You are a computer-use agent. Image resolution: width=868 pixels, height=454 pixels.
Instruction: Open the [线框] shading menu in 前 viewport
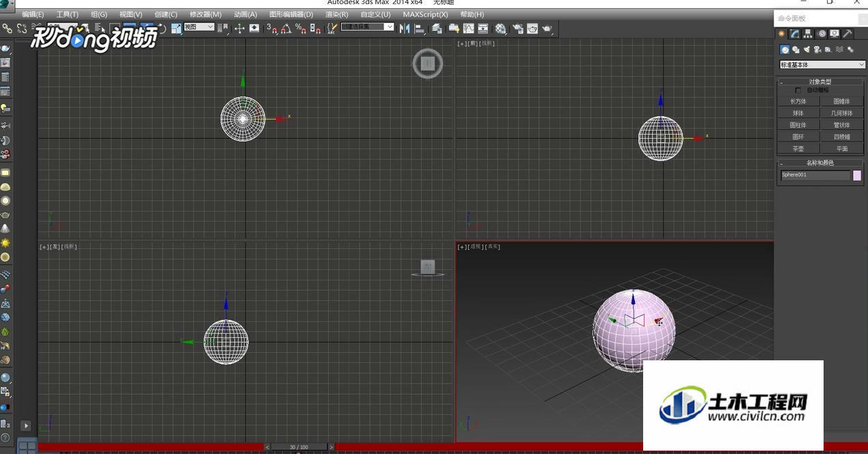click(x=487, y=44)
